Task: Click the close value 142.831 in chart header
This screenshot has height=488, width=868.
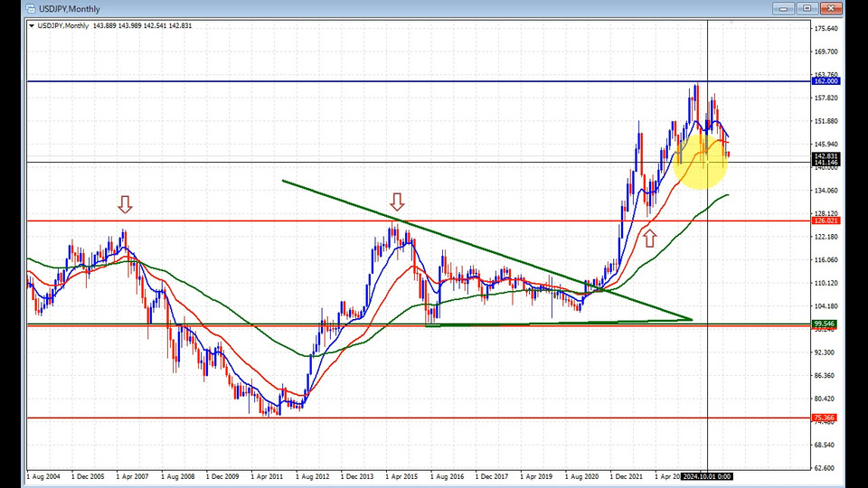Action: click(180, 26)
